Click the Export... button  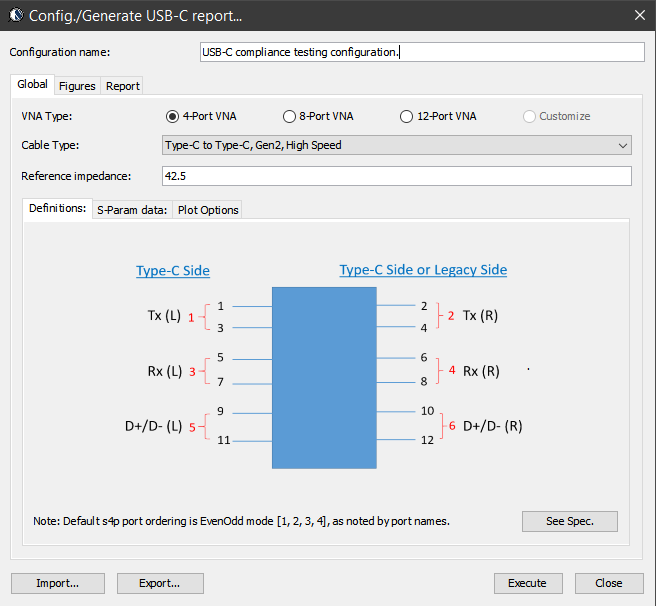[160, 583]
